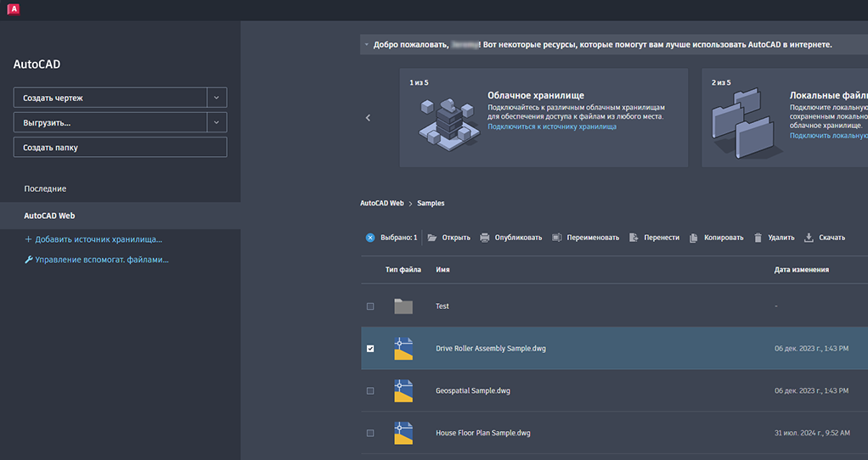This screenshot has height=460, width=868.
Task: Collapse the welcome banner with the small triangle
Action: pos(366,45)
